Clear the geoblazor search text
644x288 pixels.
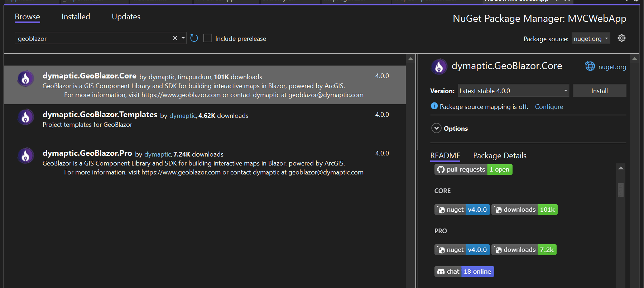coord(175,38)
